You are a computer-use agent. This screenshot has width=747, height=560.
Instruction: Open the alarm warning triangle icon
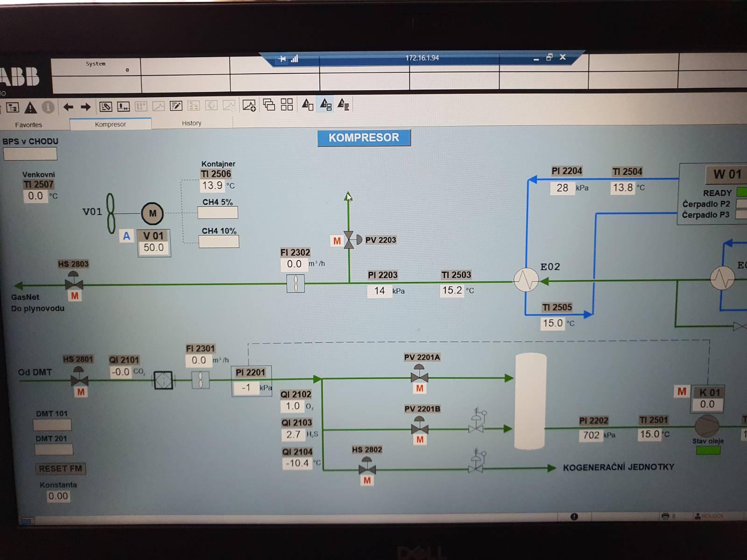[x=30, y=107]
